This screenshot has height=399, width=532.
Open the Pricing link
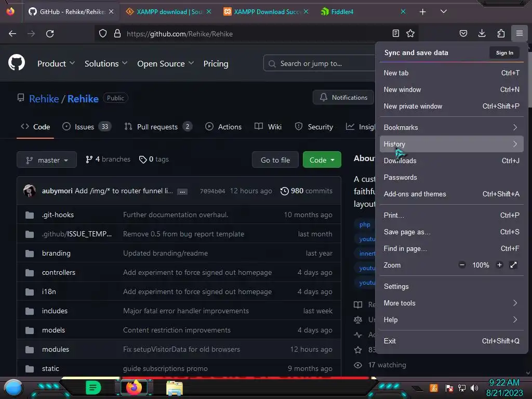click(216, 63)
